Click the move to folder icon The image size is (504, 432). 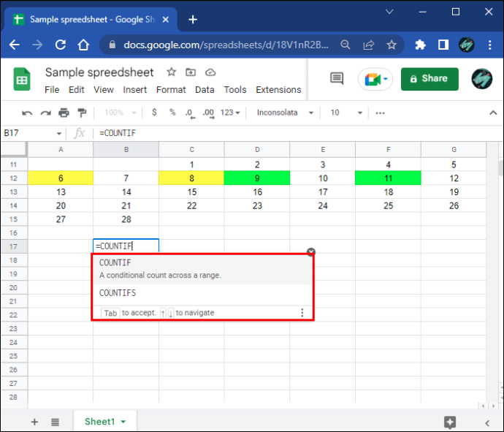191,72
